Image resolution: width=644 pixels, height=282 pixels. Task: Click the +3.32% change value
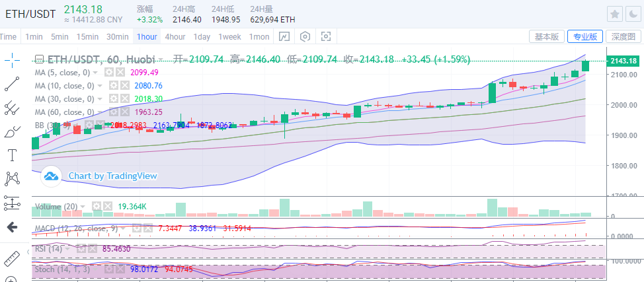click(149, 19)
